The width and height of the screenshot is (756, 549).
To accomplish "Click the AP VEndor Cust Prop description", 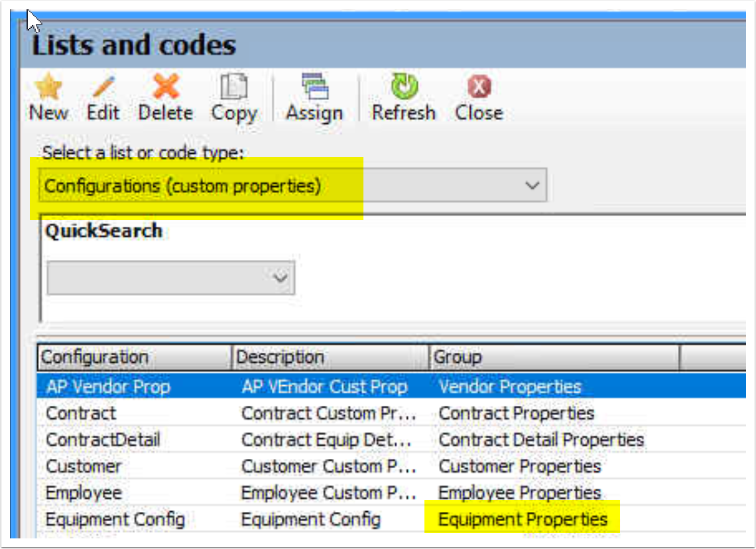I will coord(324,387).
